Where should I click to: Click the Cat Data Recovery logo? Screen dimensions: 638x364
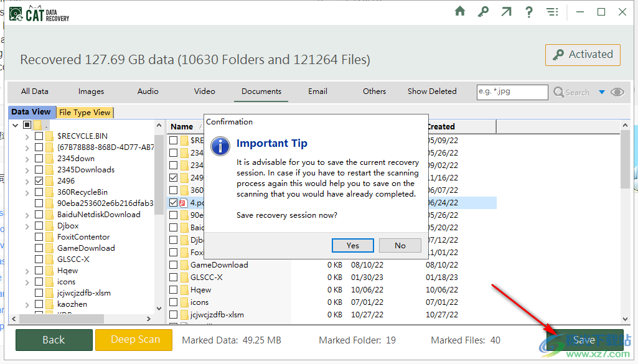coord(39,14)
